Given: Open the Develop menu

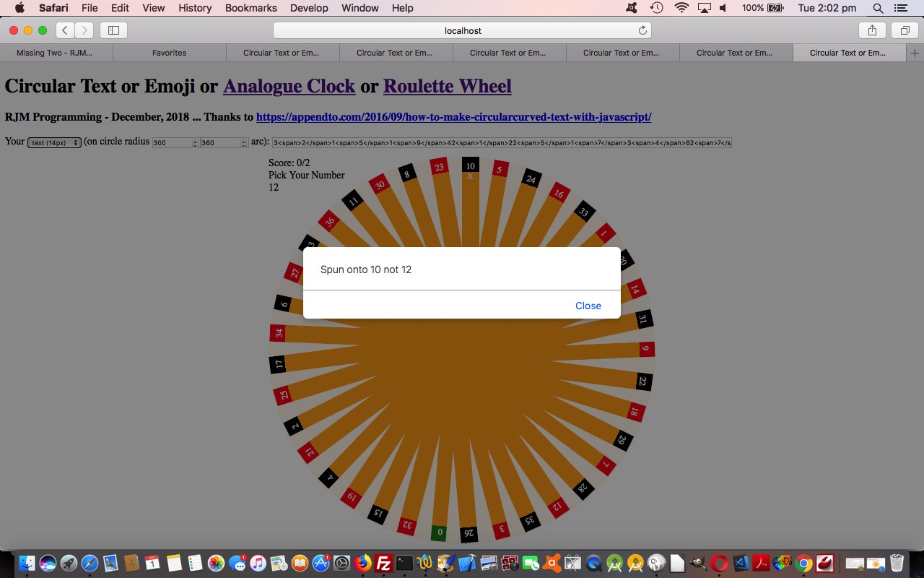Looking at the screenshot, I should click(309, 8).
